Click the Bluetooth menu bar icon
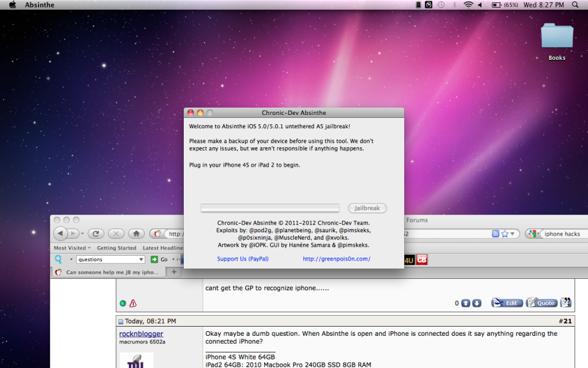 click(455, 5)
